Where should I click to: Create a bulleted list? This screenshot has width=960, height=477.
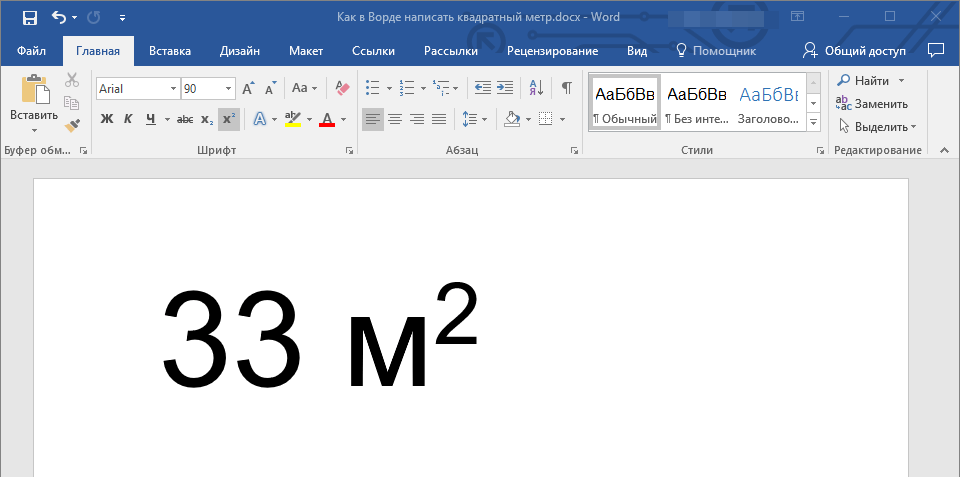click(373, 88)
